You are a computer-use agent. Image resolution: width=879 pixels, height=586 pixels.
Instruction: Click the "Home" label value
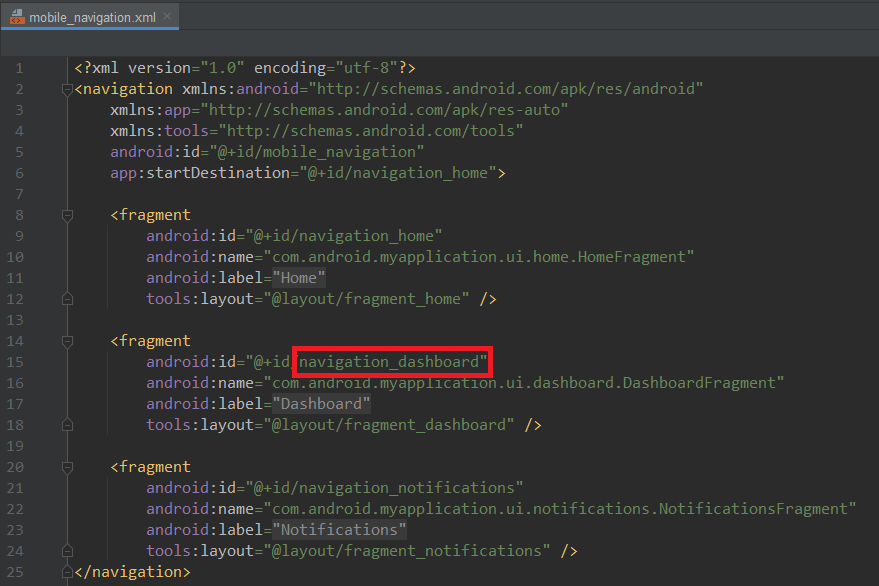(x=299, y=278)
